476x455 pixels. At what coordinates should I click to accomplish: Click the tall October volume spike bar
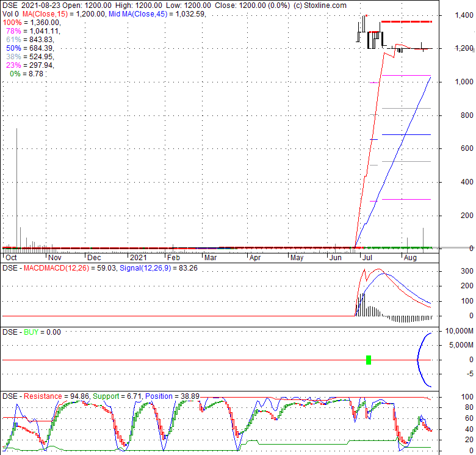pyautogui.click(x=16, y=188)
